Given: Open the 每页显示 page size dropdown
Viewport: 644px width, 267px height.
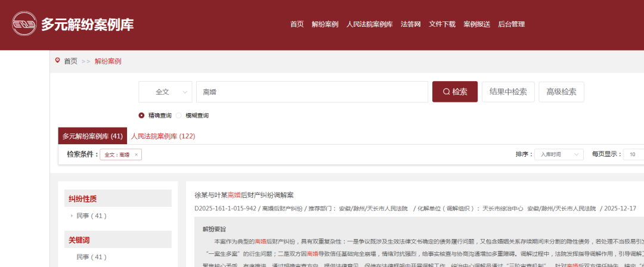Looking at the screenshot, I should pyautogui.click(x=633, y=154).
